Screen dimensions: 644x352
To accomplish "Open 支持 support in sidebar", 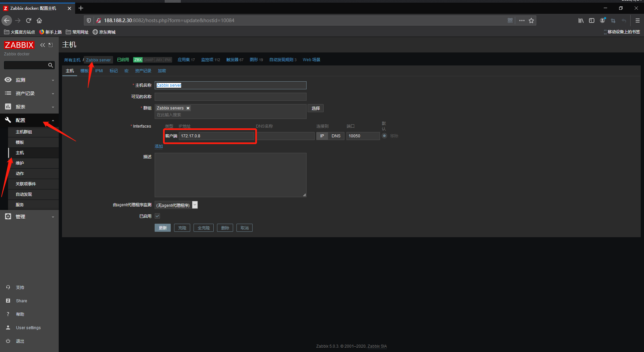I will [x=20, y=288].
